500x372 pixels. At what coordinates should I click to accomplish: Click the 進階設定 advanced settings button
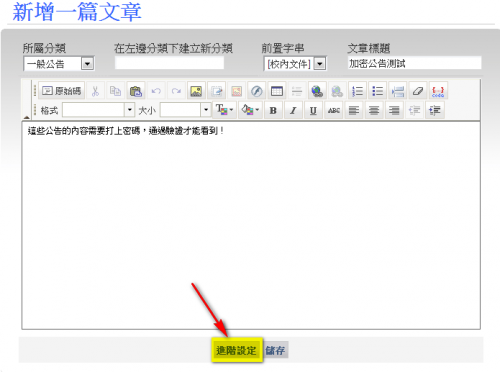tap(237, 350)
